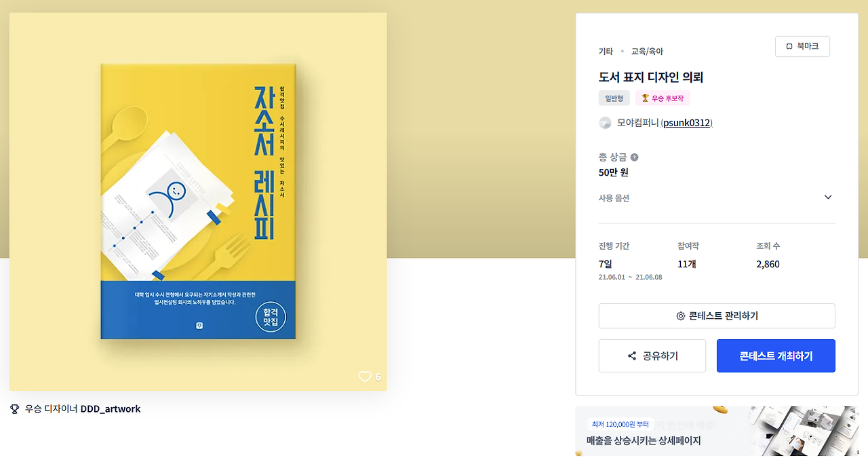868x460 pixels.
Task: Open the psunk0312 profile link
Action: 687,123
